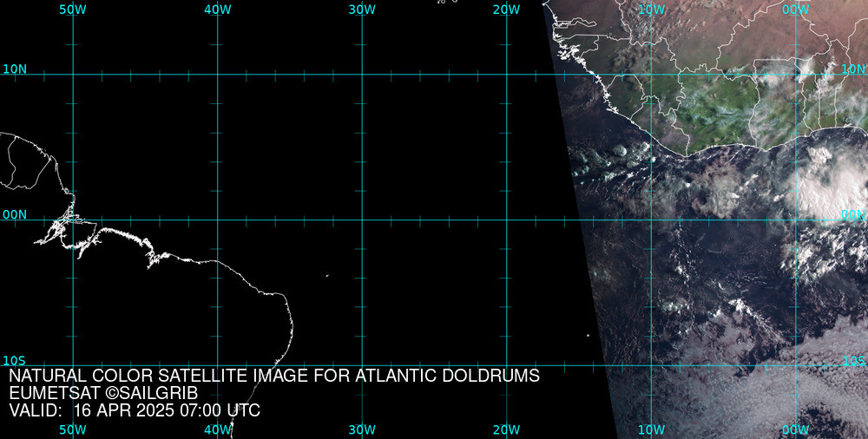Click the EUMETSAT ©SAILGRIB credit line
This screenshot has height=439, width=868.
pyautogui.click(x=103, y=394)
